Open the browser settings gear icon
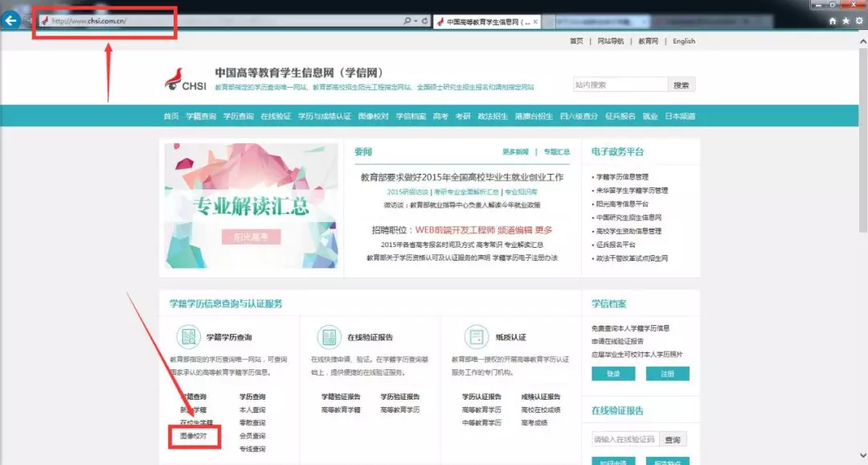Screen dimensions: 868x465 [858, 21]
